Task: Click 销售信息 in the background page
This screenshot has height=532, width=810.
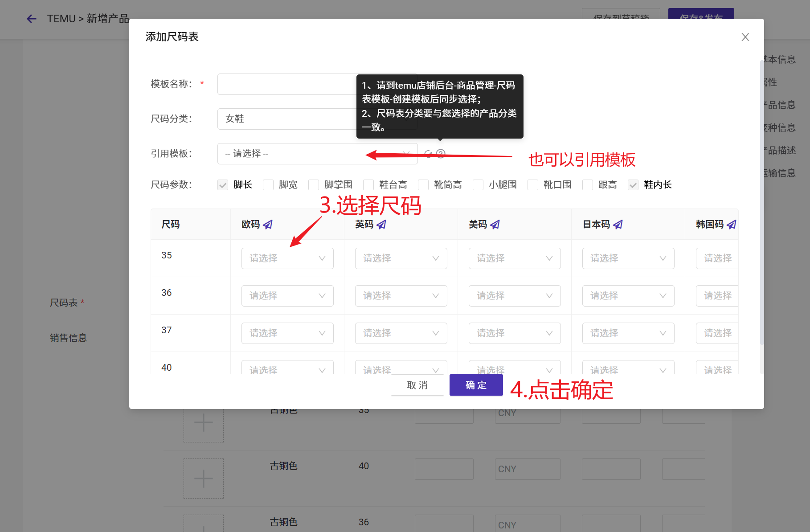Action: click(x=68, y=338)
